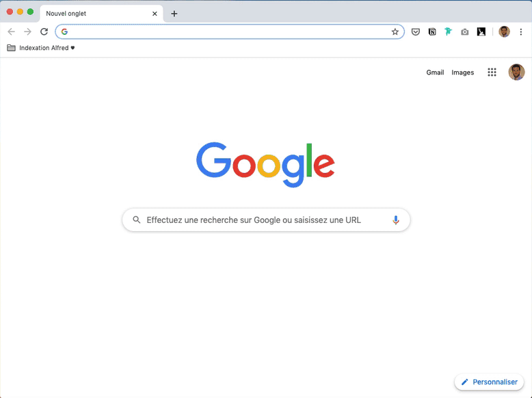532x398 pixels.
Task: Focus the Google search box
Action: tap(266, 220)
